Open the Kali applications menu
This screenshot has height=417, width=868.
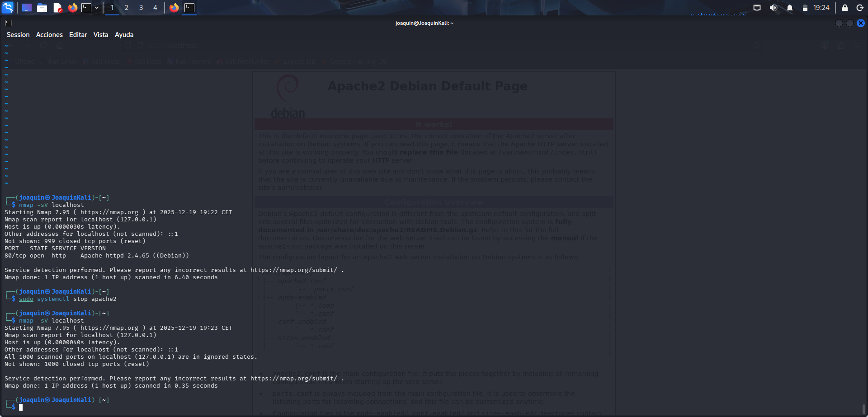tap(8, 7)
